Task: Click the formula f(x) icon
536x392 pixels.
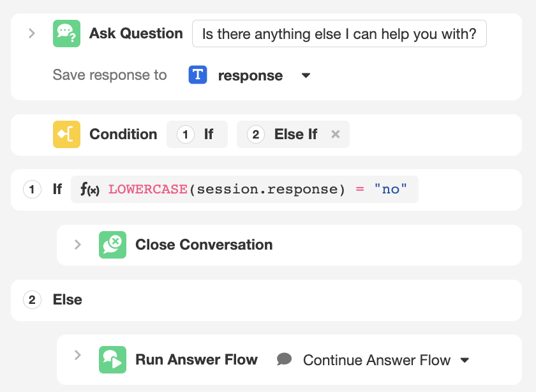Action: coord(89,189)
